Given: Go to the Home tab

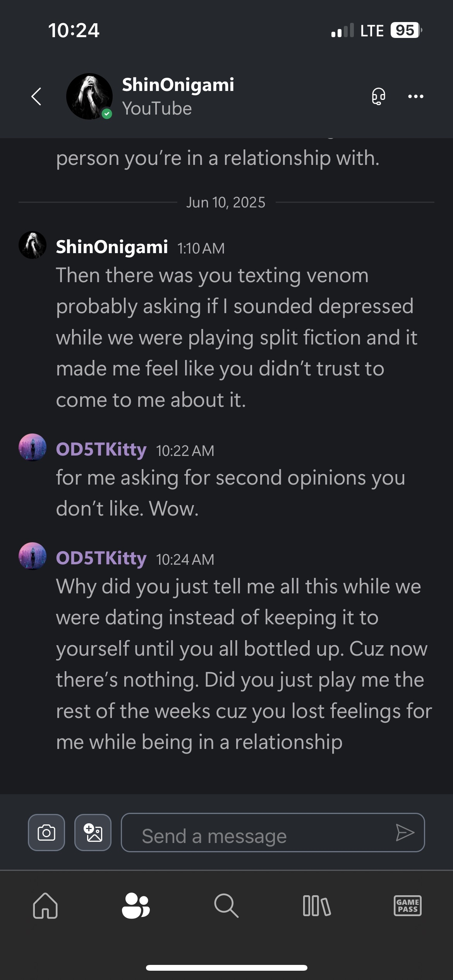Looking at the screenshot, I should tap(45, 906).
